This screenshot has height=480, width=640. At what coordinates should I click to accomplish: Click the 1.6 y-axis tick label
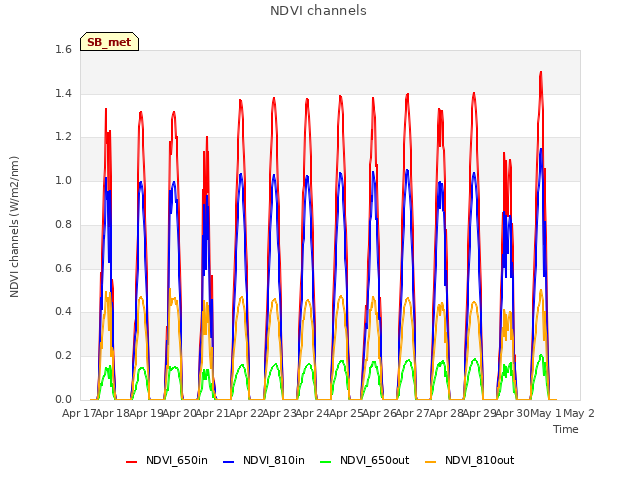(x=63, y=49)
